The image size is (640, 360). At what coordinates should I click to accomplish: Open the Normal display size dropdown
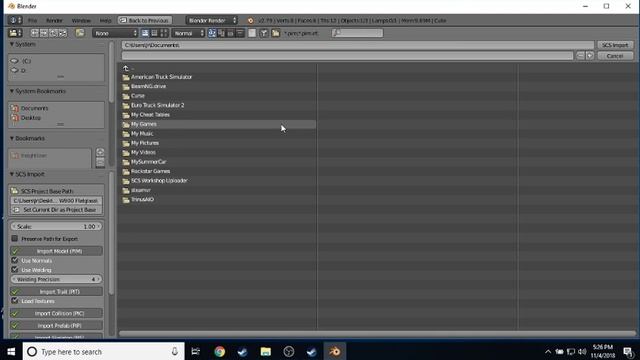[x=188, y=33]
